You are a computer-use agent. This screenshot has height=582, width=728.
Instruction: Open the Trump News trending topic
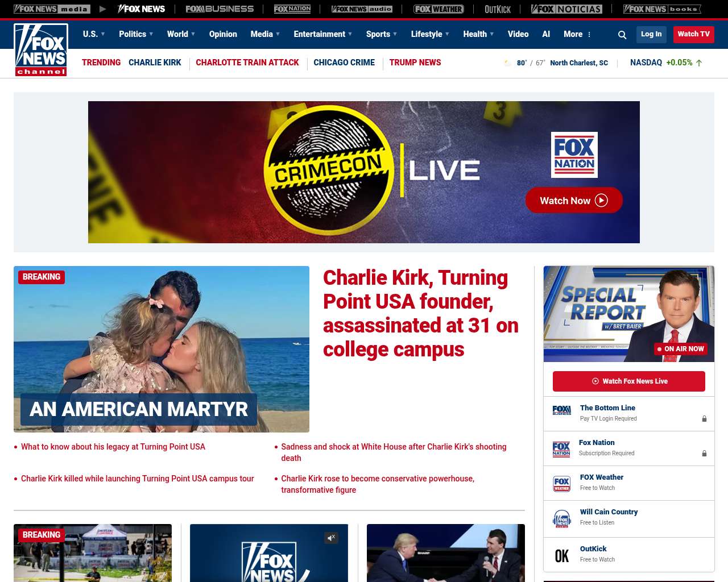point(415,63)
